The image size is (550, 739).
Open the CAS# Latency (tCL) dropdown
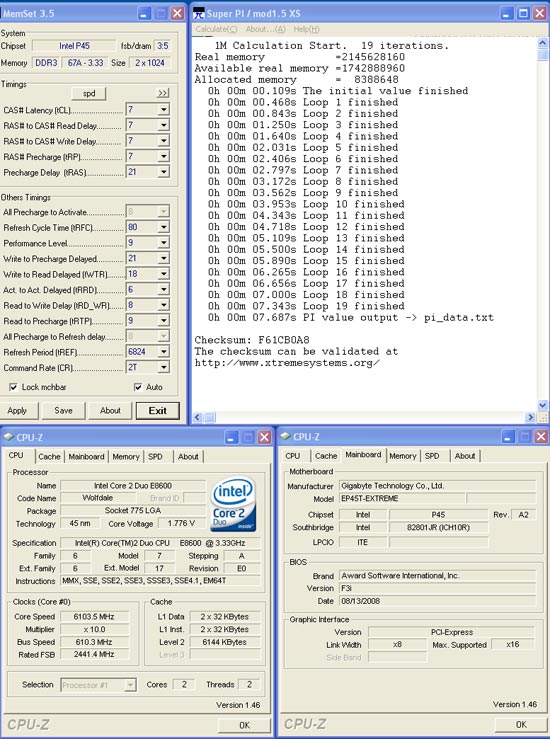tap(164, 110)
